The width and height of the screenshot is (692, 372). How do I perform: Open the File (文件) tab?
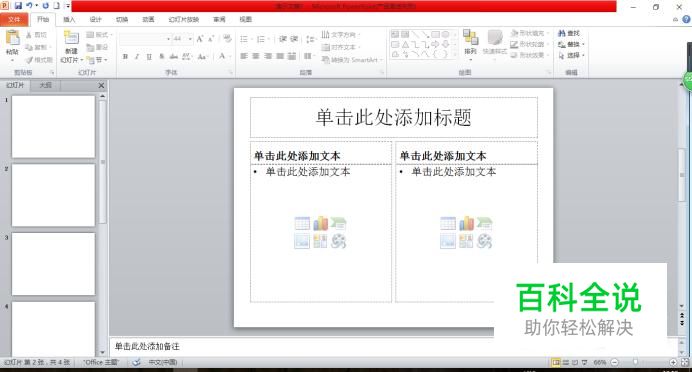(14, 19)
